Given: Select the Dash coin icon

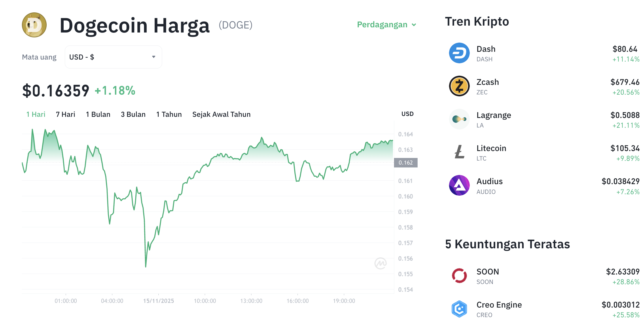Looking at the screenshot, I should (x=459, y=53).
